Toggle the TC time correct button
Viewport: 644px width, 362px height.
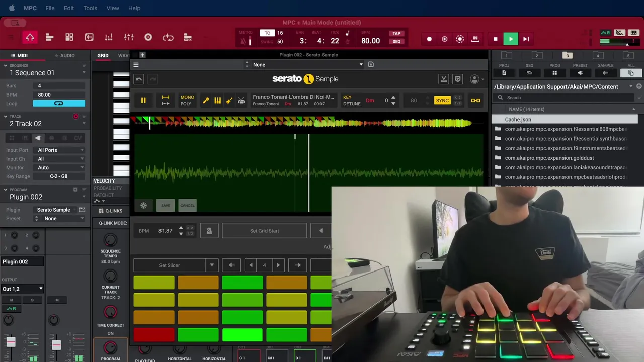[267, 33]
